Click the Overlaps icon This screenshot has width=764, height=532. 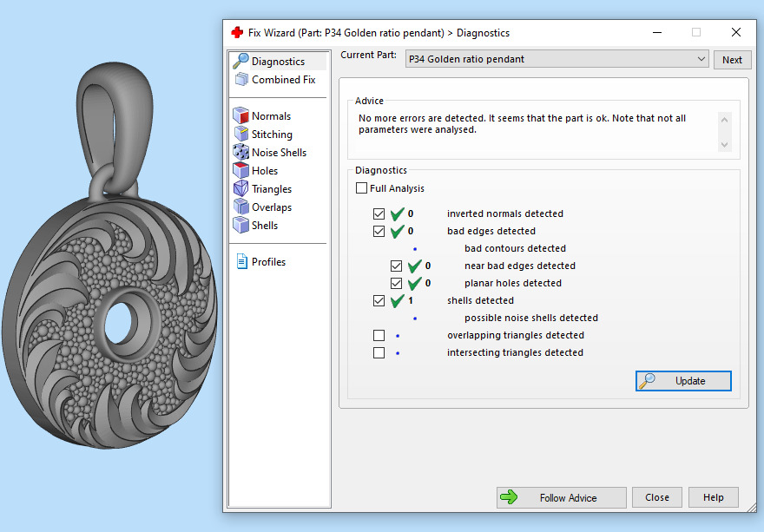coord(240,207)
